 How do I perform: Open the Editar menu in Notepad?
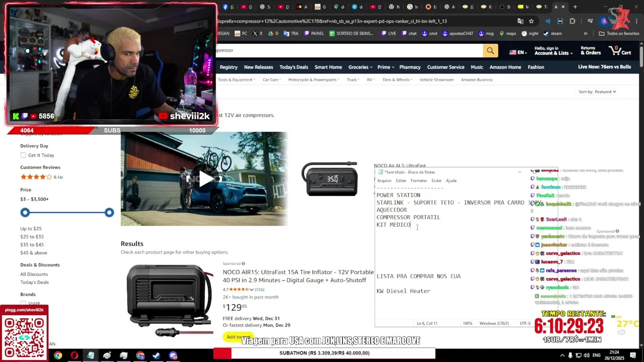point(401,180)
